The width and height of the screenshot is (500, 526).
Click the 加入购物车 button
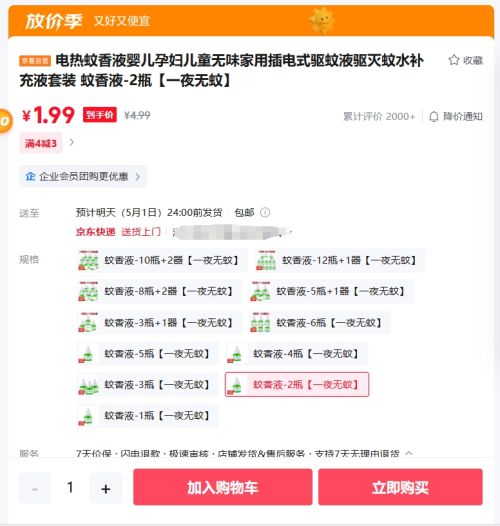(223, 487)
